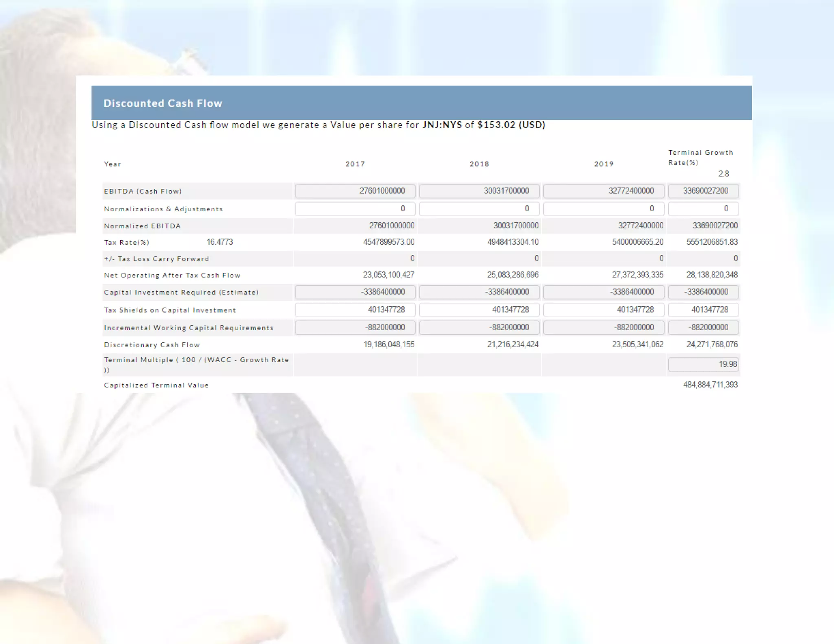Click the 2019 EBITDA (Cash Flow) input field
Image resolution: width=834 pixels, height=644 pixels.
pyautogui.click(x=604, y=191)
